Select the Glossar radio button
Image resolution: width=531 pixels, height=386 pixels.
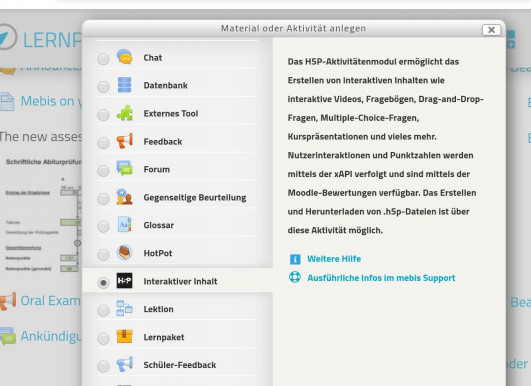(103, 227)
